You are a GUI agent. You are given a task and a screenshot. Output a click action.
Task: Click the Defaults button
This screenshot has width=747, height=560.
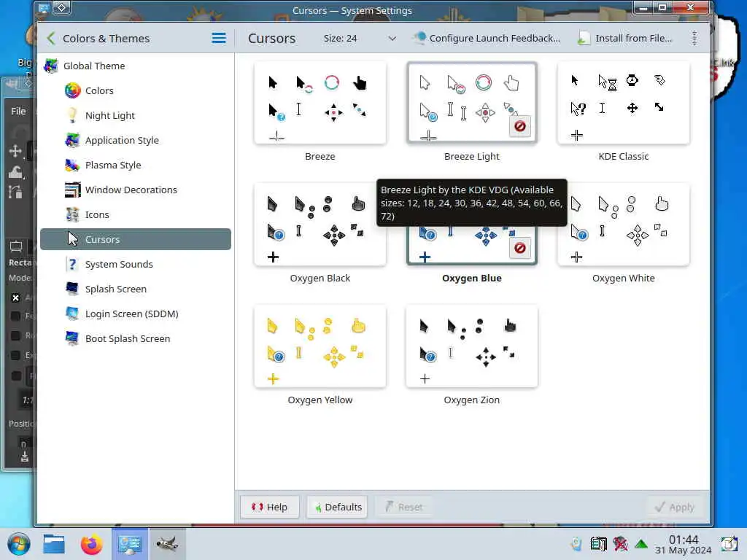[338, 507]
